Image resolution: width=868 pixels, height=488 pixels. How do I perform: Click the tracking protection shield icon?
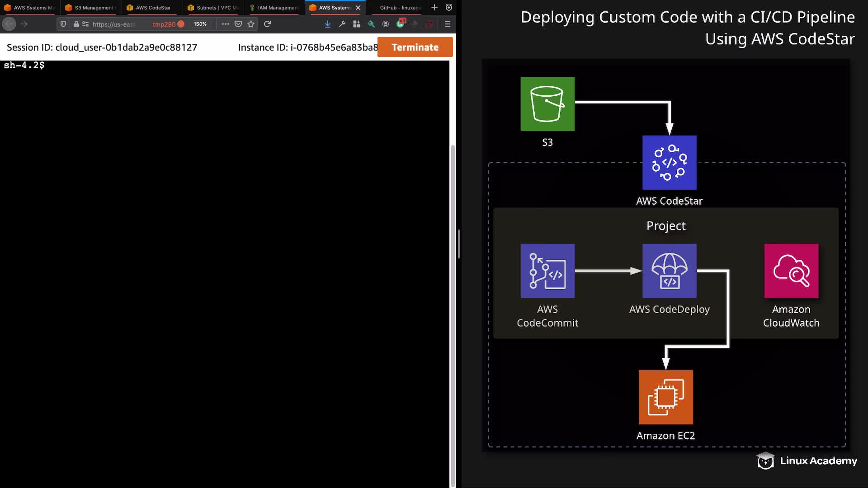pyautogui.click(x=63, y=24)
